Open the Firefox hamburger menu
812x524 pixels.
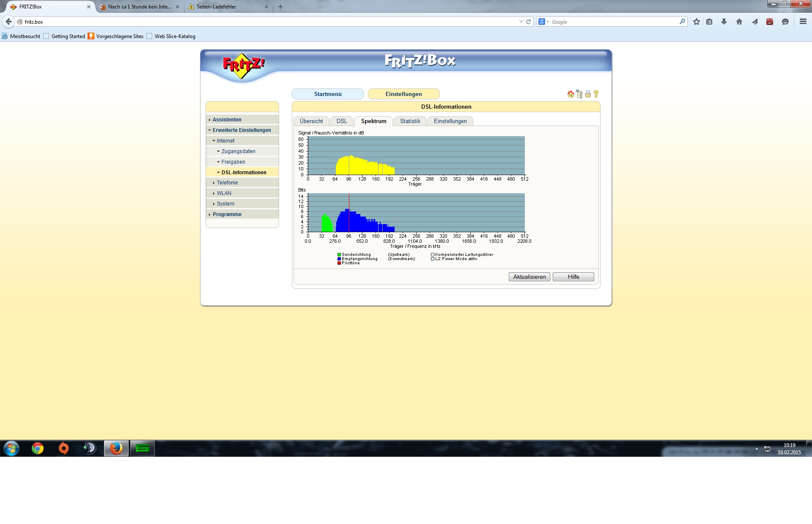click(x=803, y=22)
